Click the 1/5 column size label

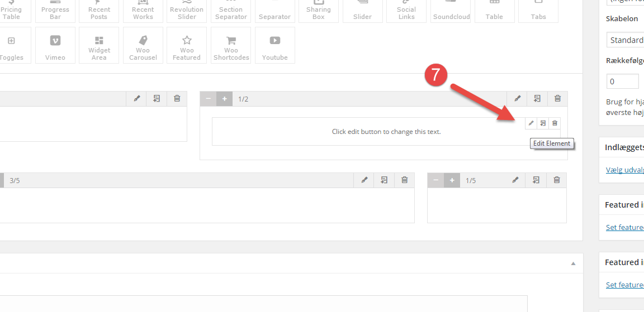pyautogui.click(x=471, y=180)
